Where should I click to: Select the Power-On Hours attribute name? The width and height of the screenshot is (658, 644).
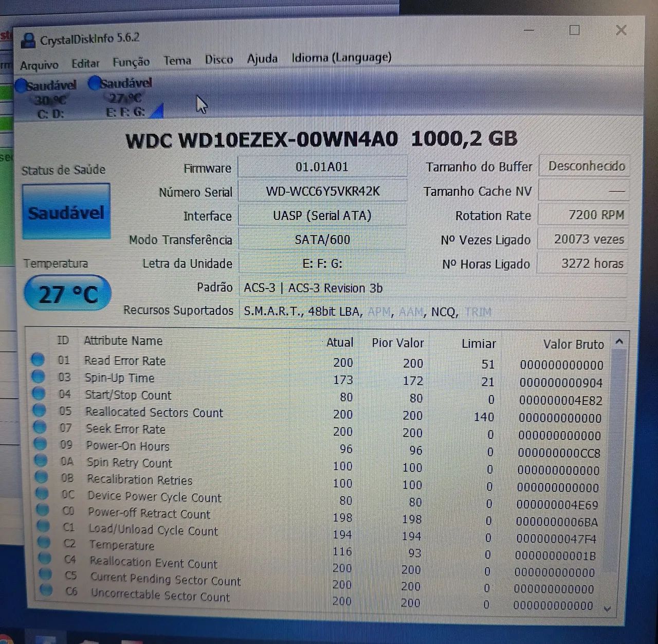[x=127, y=445]
